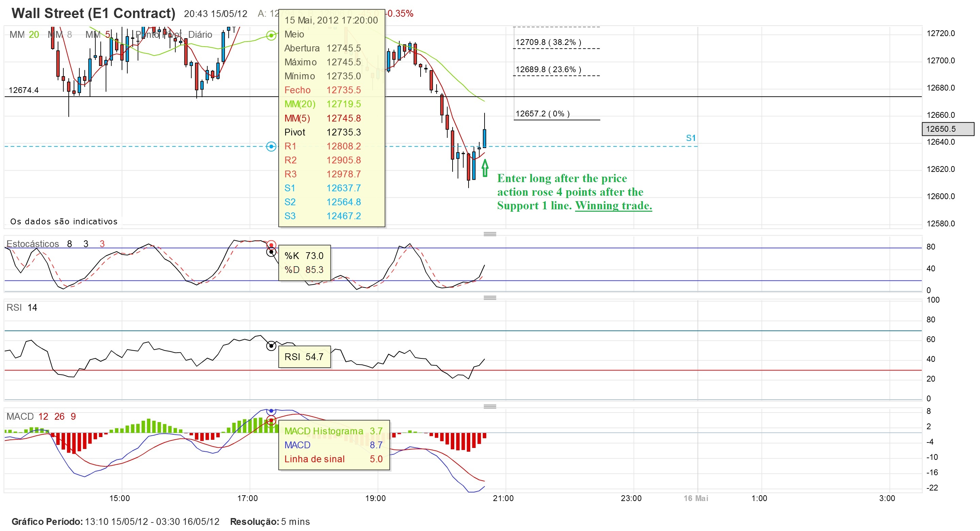Click the resize handle above the RSI panel
Image resolution: width=980 pixels, height=531 pixels.
pos(490,297)
